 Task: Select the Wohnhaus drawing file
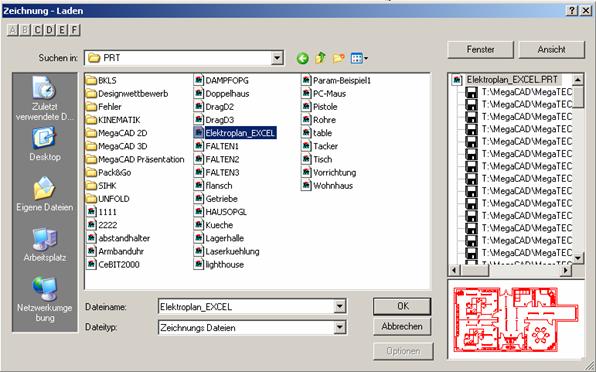coord(327,186)
